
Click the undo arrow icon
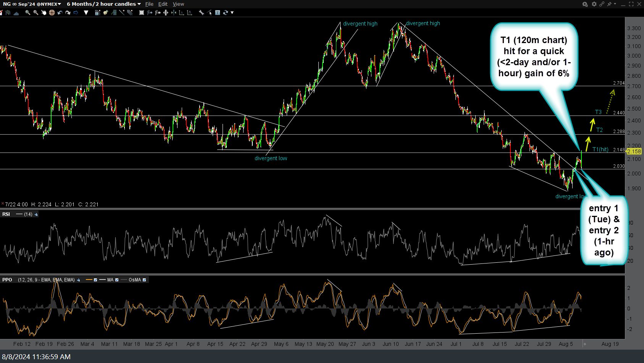60,13
